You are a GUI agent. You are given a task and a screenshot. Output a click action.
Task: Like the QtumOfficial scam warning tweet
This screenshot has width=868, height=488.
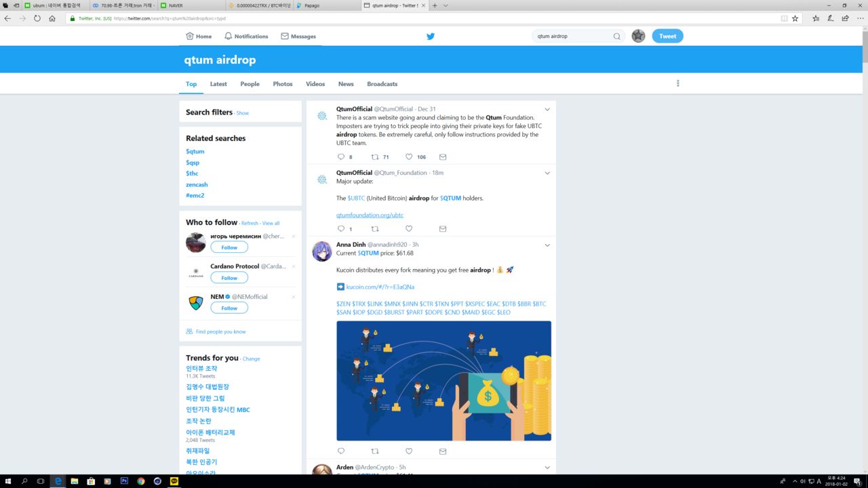[409, 157]
